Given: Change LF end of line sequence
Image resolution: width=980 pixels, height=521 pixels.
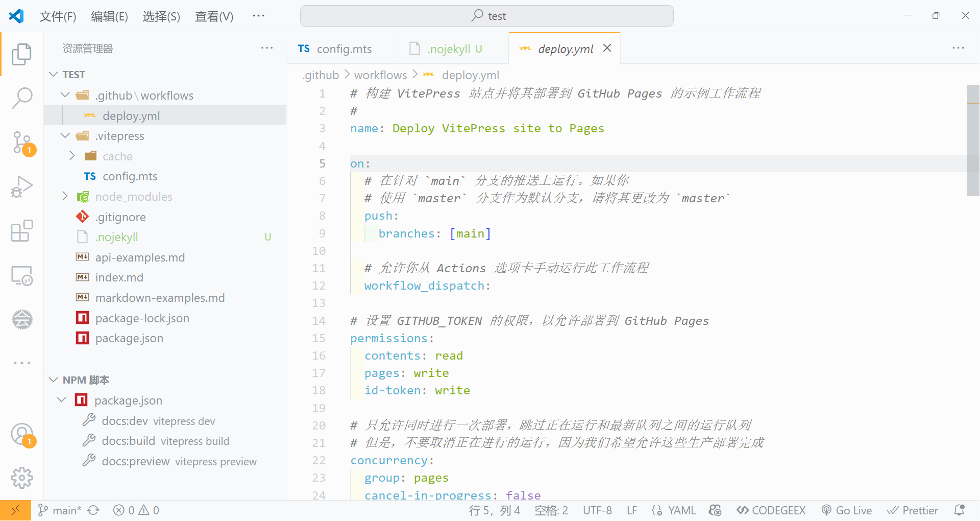Looking at the screenshot, I should pyautogui.click(x=632, y=510).
